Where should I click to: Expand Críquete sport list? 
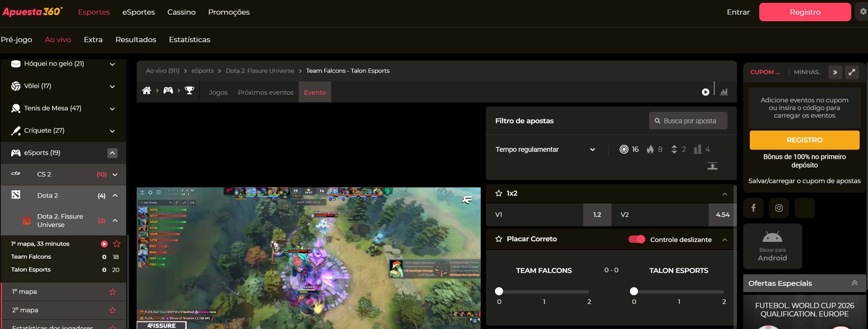[112, 131]
